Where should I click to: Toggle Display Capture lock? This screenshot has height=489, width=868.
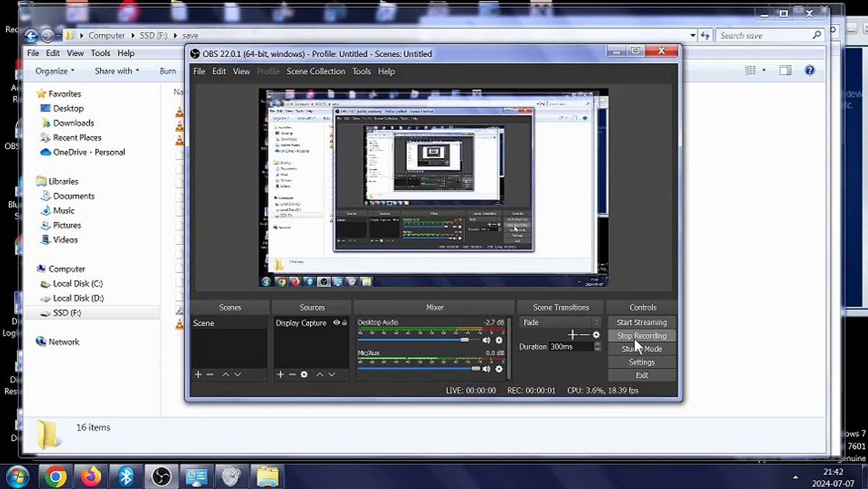[x=344, y=323]
